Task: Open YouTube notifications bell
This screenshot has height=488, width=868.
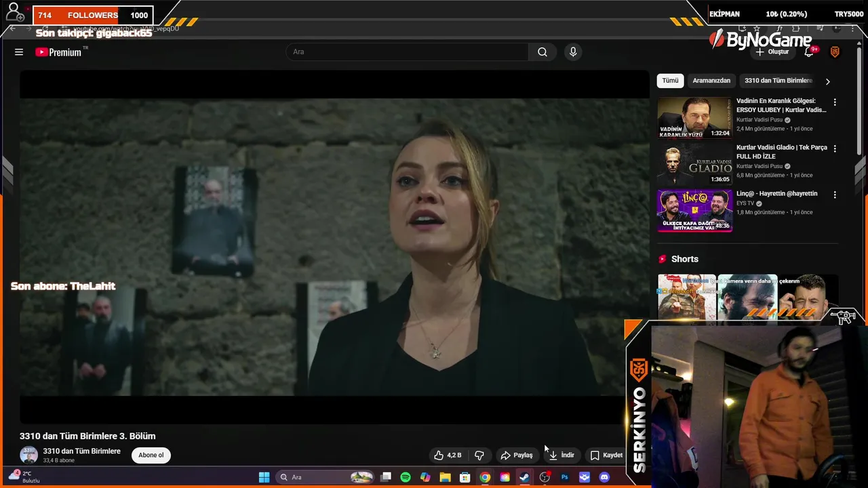Action: click(809, 52)
